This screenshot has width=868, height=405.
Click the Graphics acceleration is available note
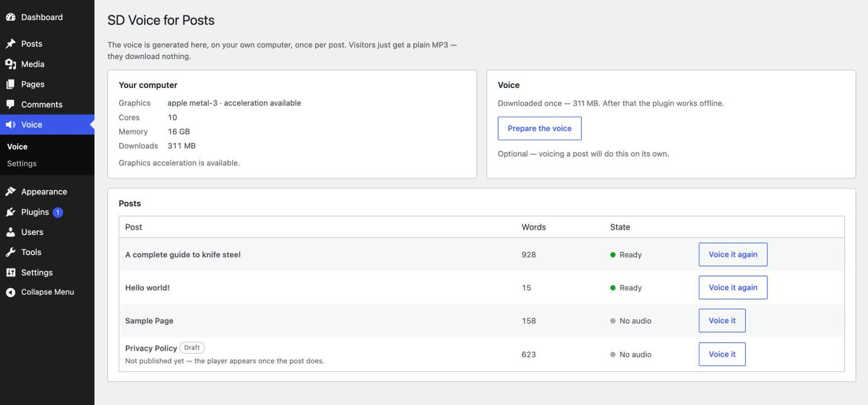[179, 163]
